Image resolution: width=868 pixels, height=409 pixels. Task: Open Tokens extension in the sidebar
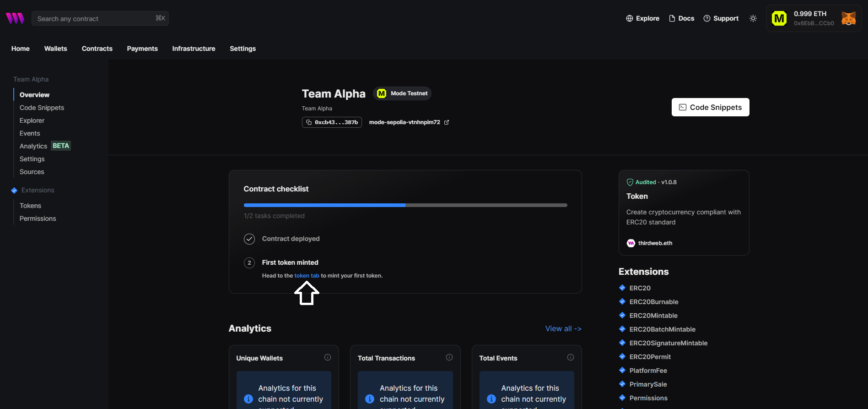[30, 206]
